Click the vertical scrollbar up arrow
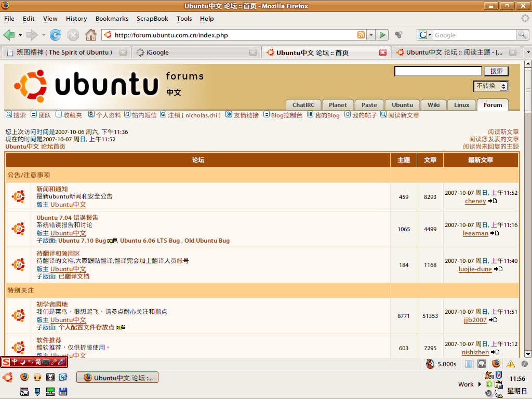The width and height of the screenshot is (532, 399). click(528, 63)
